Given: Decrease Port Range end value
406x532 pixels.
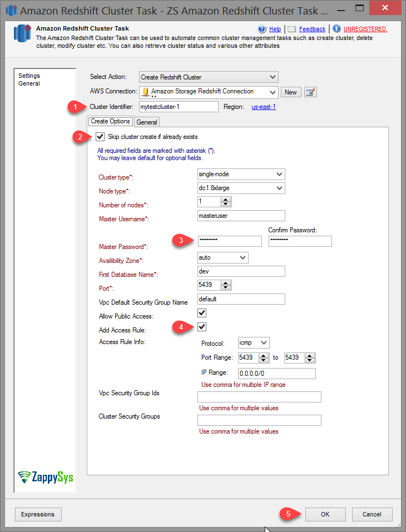Looking at the screenshot, I should pyautogui.click(x=310, y=360).
